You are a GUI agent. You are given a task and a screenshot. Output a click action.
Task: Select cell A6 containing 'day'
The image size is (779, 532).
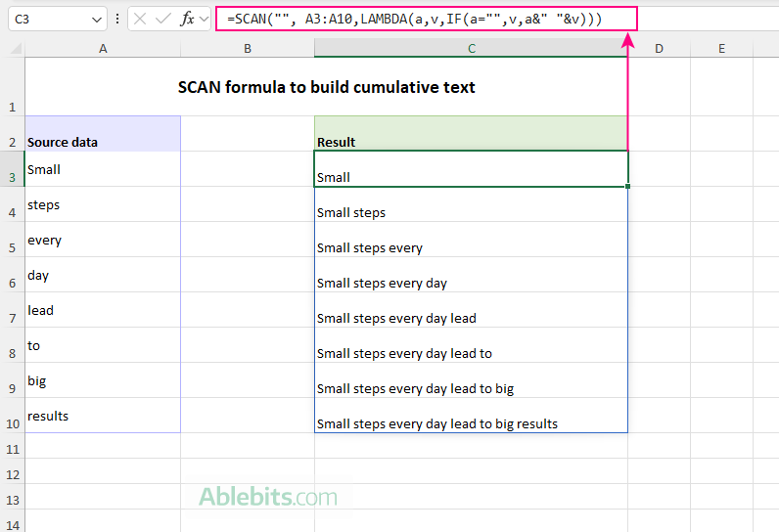tap(103, 275)
